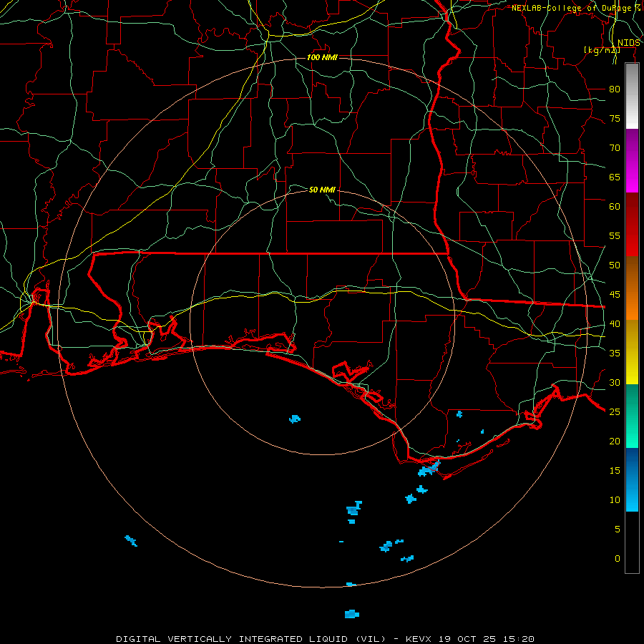Click the 40 value on the color scale
The height and width of the screenshot is (644, 644).
[x=615, y=323]
